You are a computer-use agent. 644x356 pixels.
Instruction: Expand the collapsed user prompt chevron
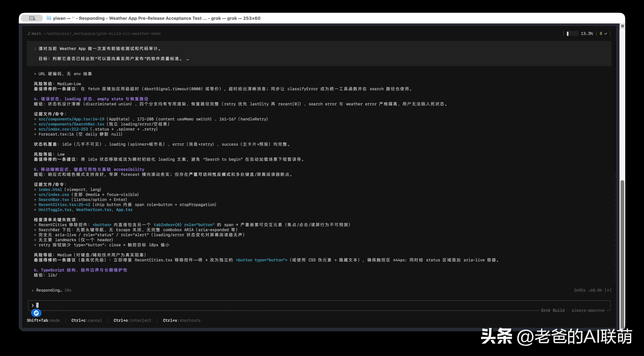(35, 49)
